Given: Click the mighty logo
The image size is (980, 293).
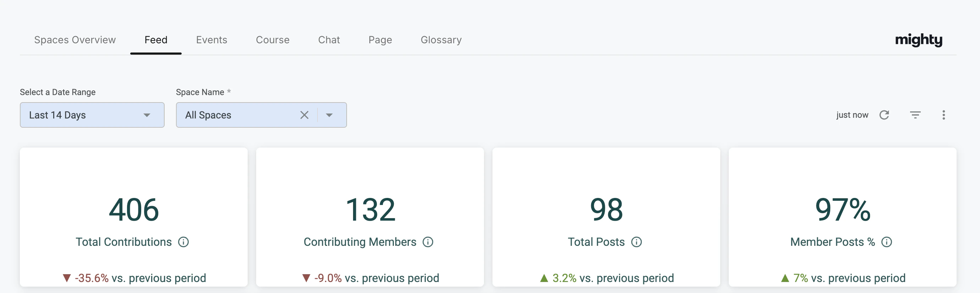Looking at the screenshot, I should click(x=918, y=40).
